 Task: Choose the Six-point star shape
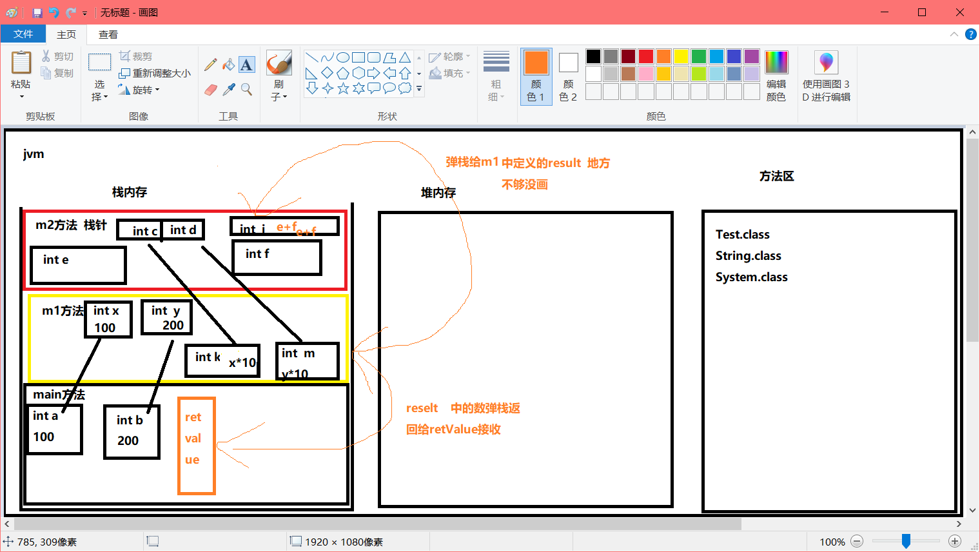358,88
